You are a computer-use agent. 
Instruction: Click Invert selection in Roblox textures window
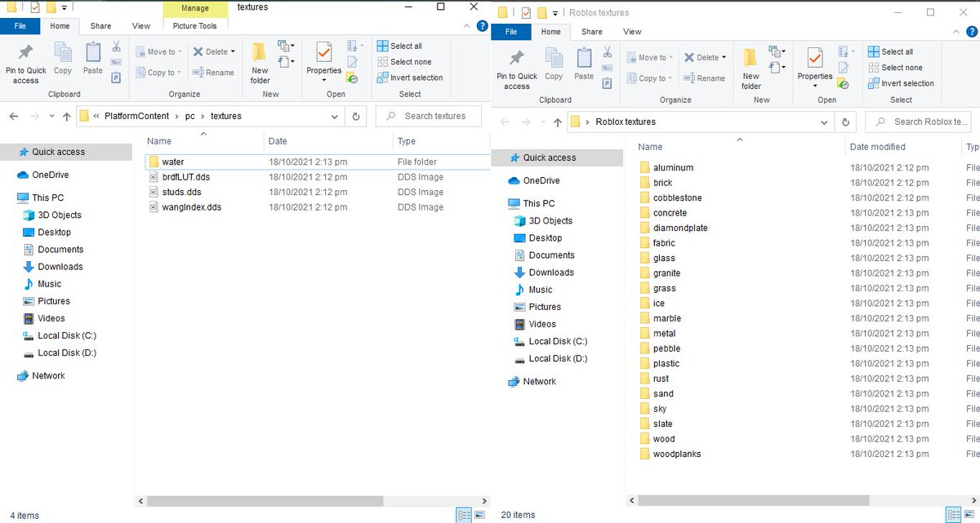[901, 83]
